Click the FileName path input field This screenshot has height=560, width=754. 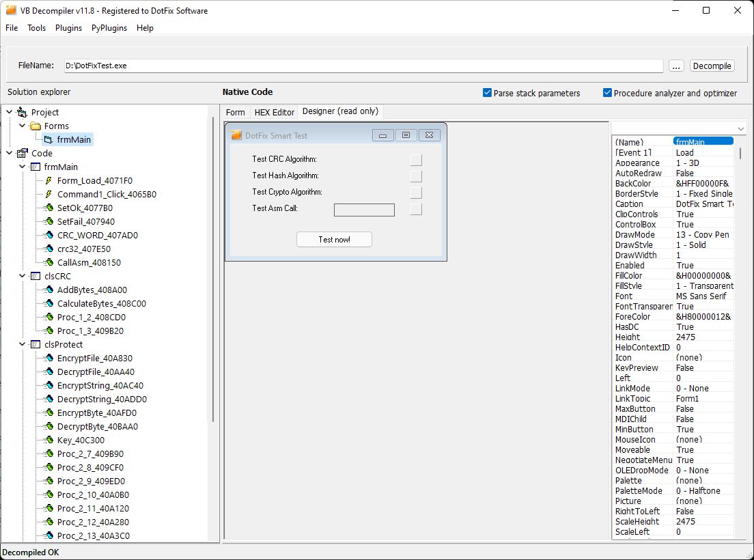(x=363, y=66)
